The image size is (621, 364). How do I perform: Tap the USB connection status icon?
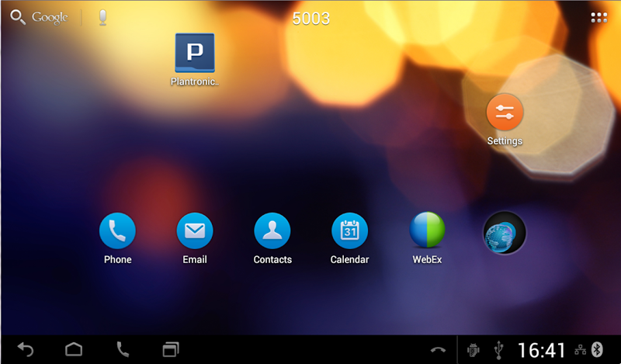pos(498,350)
